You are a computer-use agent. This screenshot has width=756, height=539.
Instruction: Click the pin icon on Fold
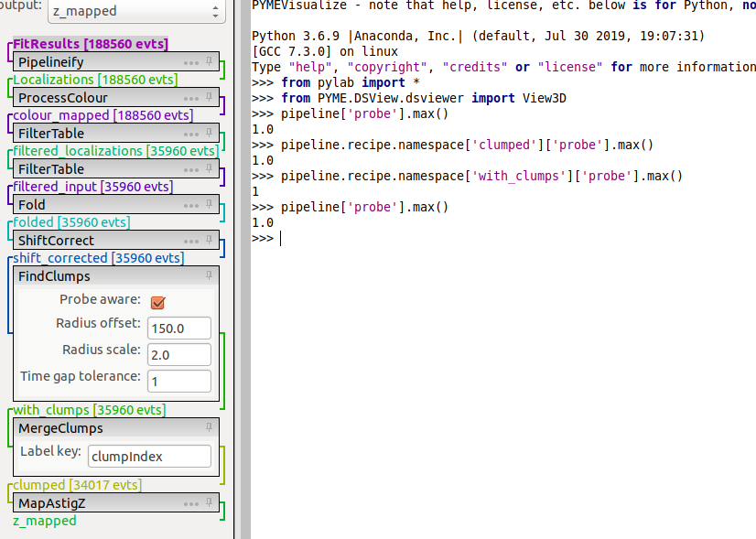pos(209,204)
